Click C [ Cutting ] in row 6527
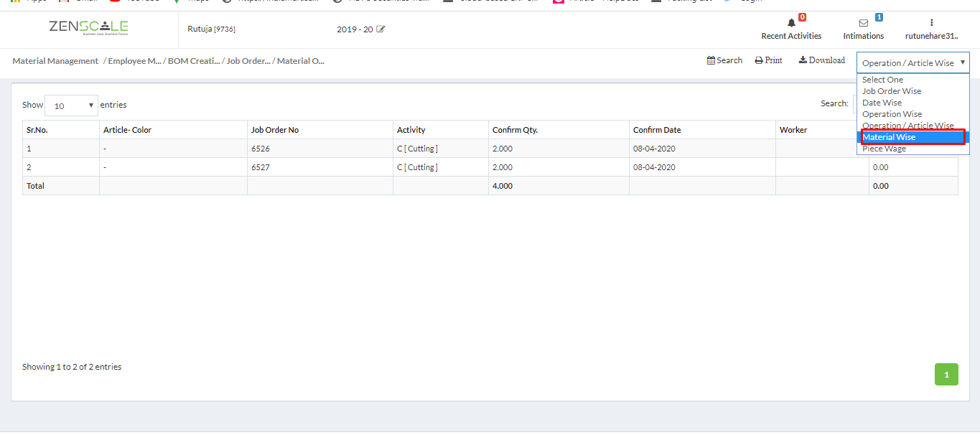The height and width of the screenshot is (435, 980). 417,167
